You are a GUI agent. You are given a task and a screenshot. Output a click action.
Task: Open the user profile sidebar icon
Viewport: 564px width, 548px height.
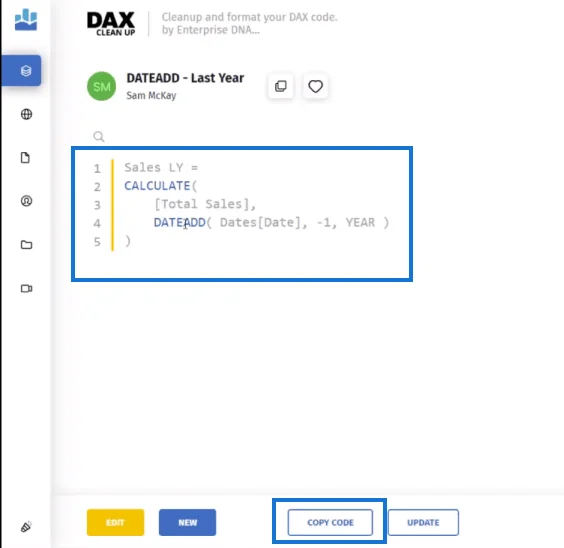click(26, 201)
